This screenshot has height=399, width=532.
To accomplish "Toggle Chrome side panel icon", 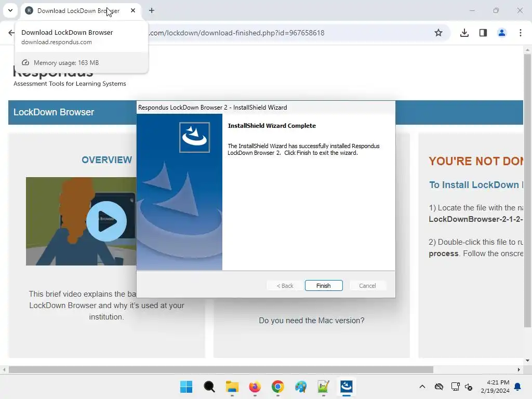I will [483, 33].
